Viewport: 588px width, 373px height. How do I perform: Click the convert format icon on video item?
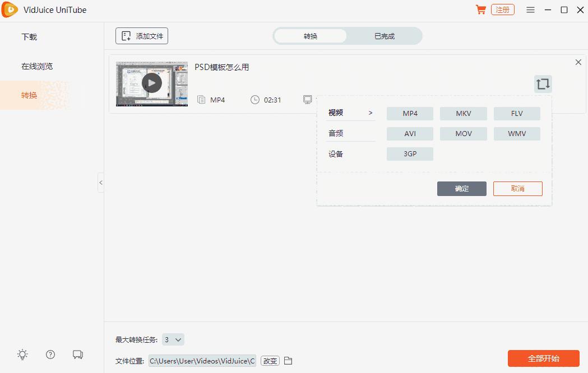click(x=542, y=83)
